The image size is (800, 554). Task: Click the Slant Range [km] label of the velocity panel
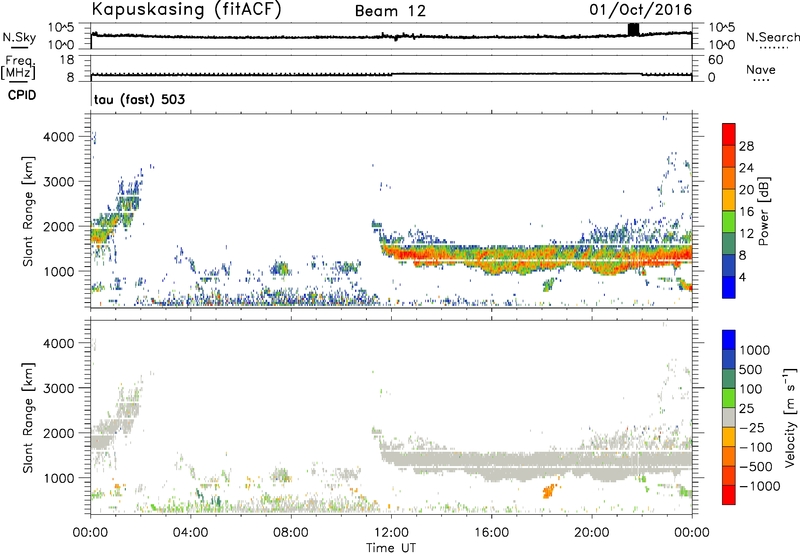click(x=28, y=418)
